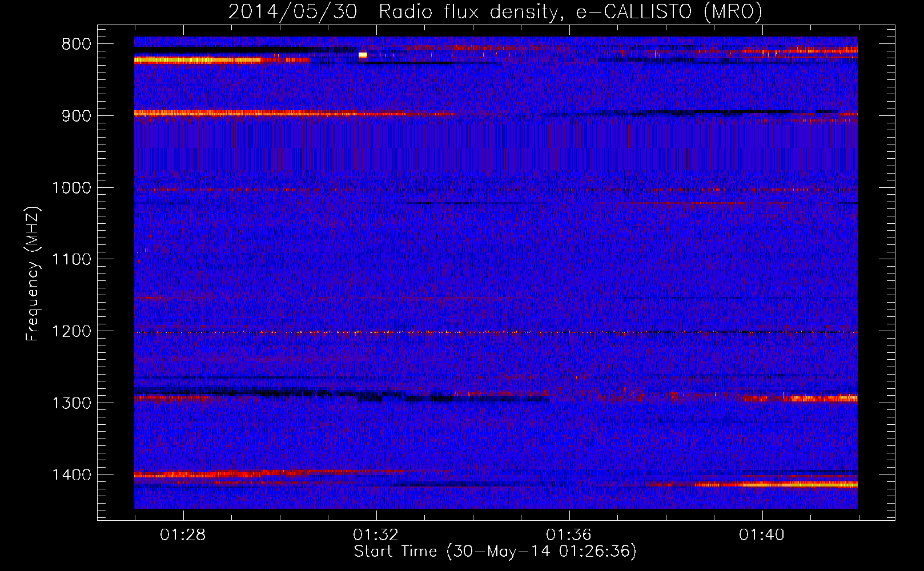Click the 01:40 time axis label
The image size is (924, 571).
click(x=762, y=535)
